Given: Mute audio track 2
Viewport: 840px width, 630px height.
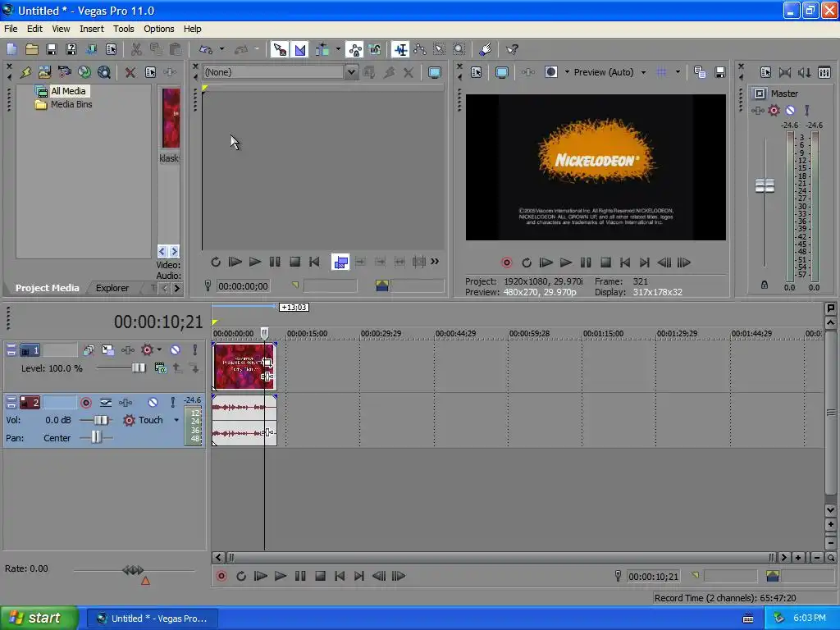Looking at the screenshot, I should 153,402.
